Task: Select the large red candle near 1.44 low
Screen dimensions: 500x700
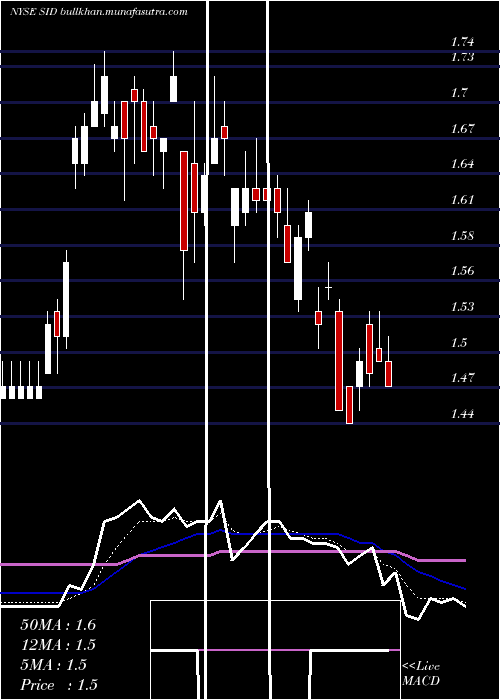Action: click(339, 361)
